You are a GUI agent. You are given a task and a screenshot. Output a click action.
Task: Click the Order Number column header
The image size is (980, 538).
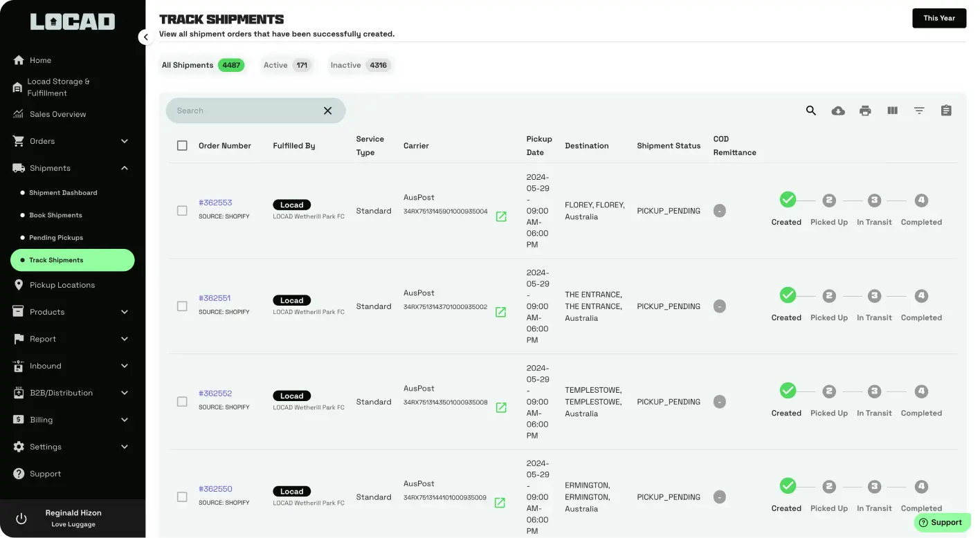point(225,146)
